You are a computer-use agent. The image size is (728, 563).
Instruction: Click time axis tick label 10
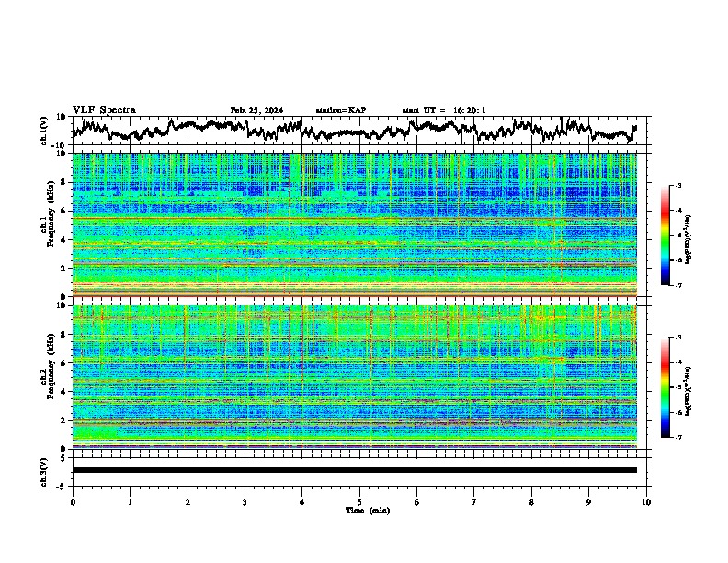[646, 502]
